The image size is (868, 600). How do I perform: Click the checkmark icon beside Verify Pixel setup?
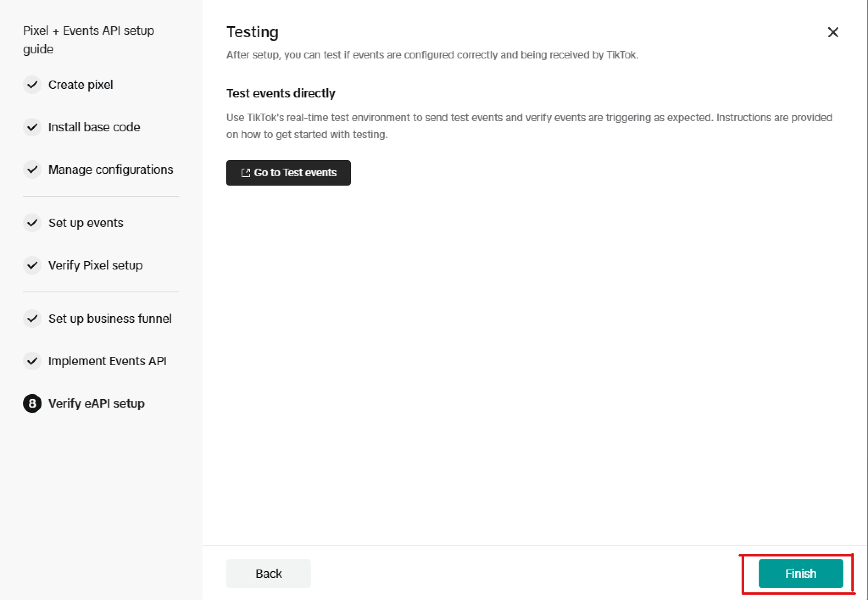32,265
